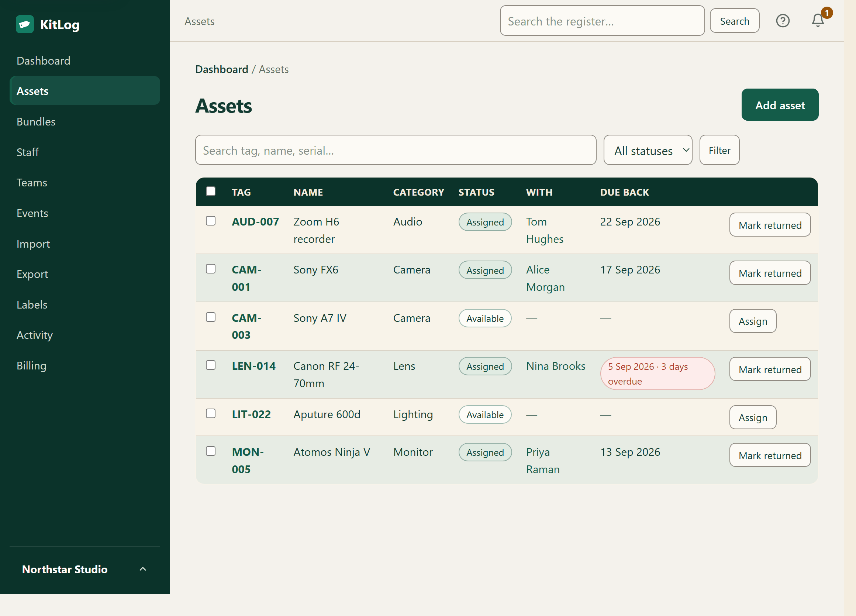
Task: Open Labels in the sidebar
Action: (x=84, y=304)
